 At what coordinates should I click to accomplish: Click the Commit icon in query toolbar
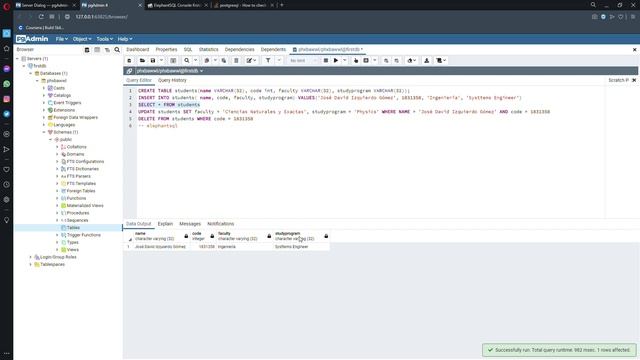[x=386, y=60]
